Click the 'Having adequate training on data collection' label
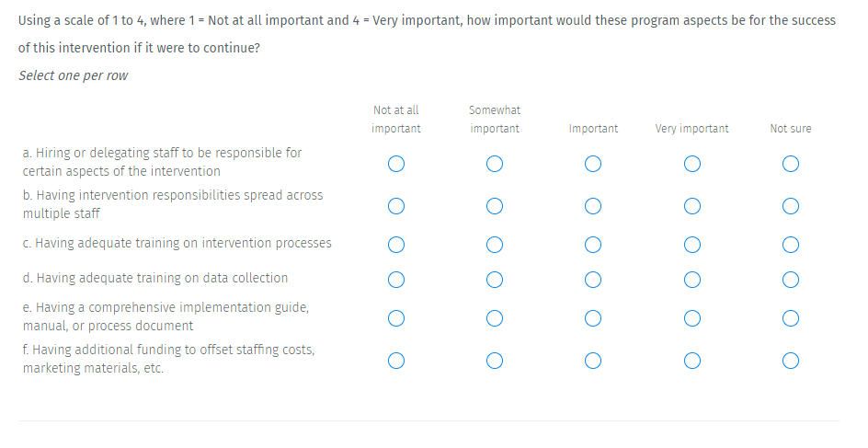 click(155, 278)
